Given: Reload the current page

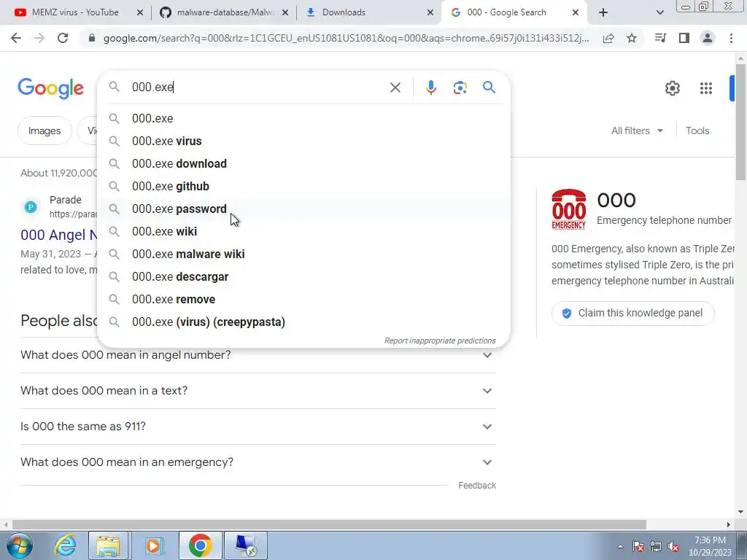Looking at the screenshot, I should click(x=63, y=38).
